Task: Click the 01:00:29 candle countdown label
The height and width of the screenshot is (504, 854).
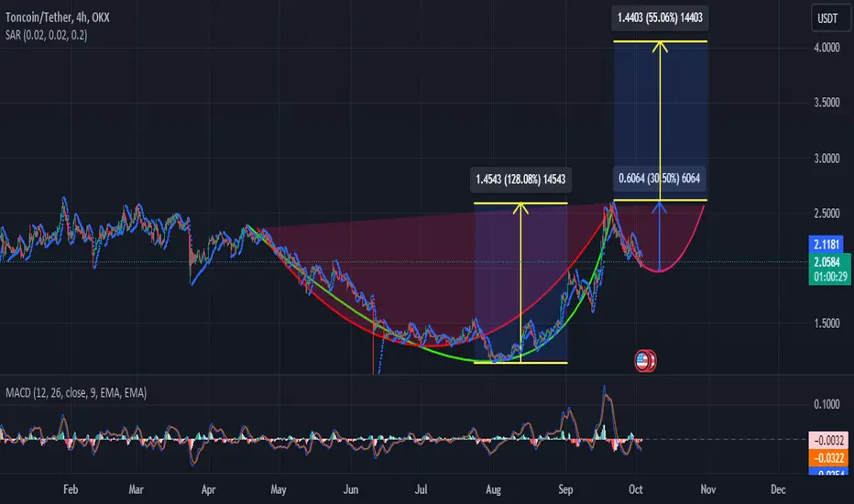Action: 829,277
